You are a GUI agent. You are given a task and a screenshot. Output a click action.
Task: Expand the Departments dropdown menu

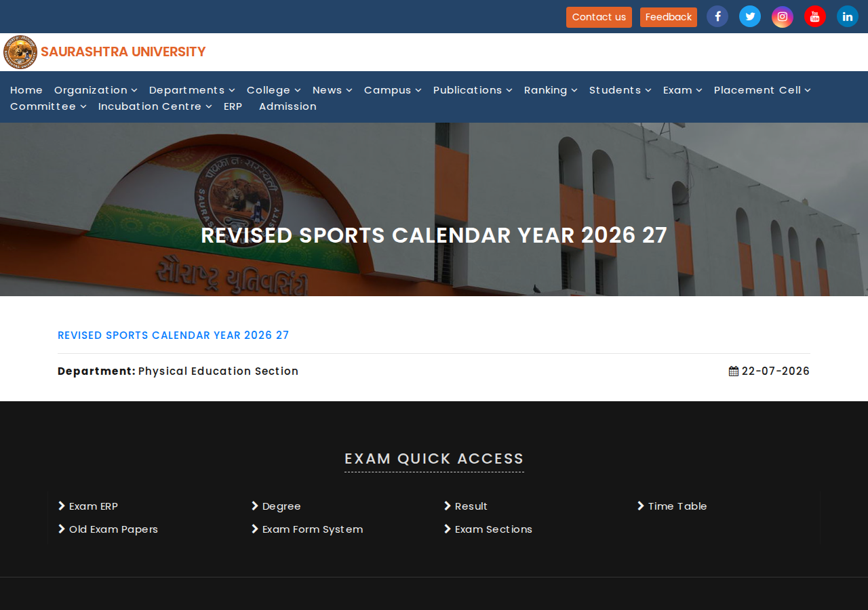point(192,90)
